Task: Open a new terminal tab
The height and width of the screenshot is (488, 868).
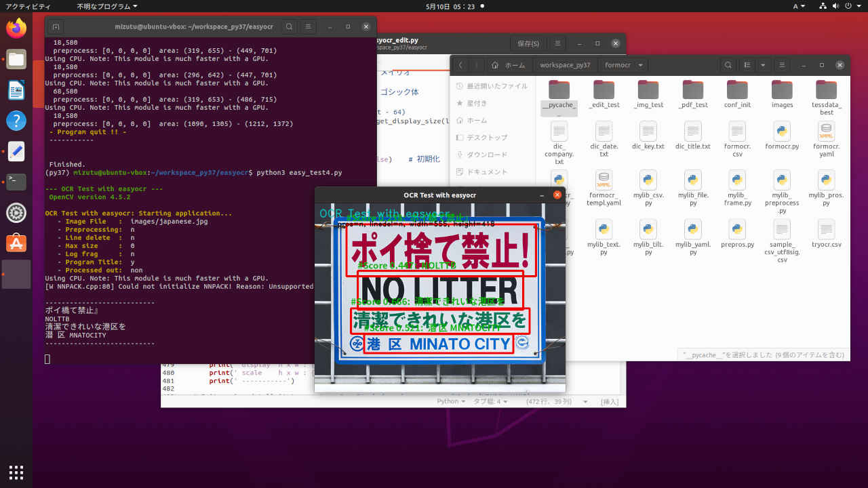Action: click(x=56, y=27)
